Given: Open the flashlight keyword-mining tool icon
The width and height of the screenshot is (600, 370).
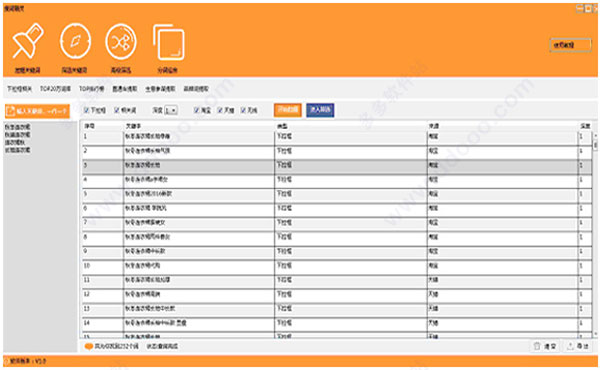Looking at the screenshot, I should 28,41.
